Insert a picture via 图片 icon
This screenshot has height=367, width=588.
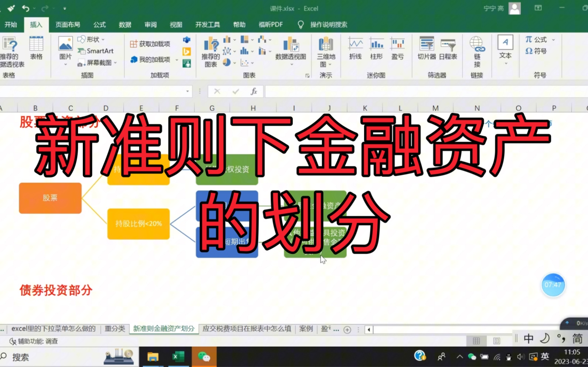[x=65, y=51]
